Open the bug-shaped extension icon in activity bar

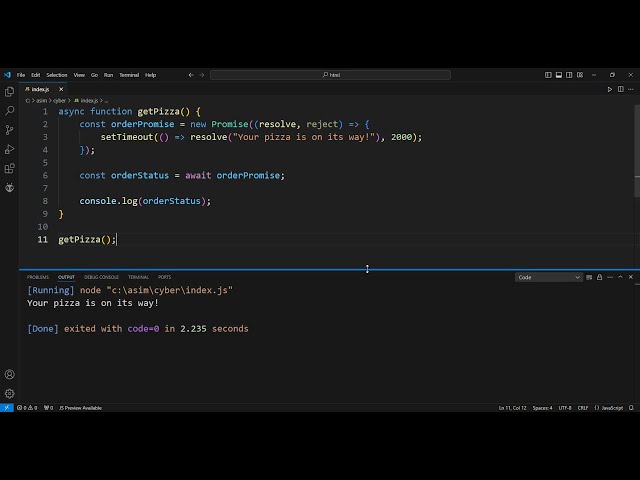point(9,187)
